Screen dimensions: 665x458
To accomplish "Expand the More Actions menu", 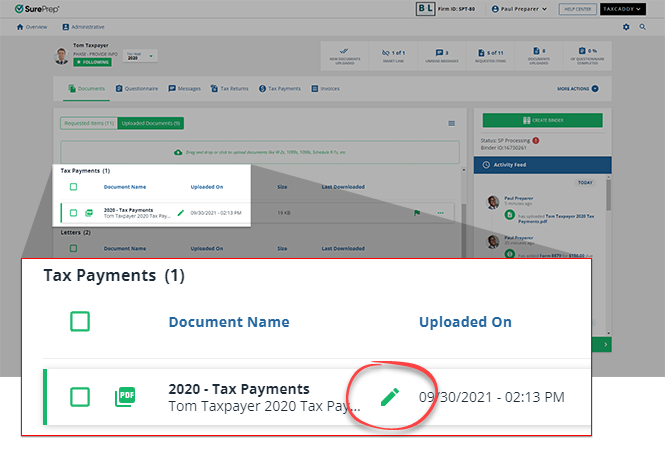I will coord(578,89).
